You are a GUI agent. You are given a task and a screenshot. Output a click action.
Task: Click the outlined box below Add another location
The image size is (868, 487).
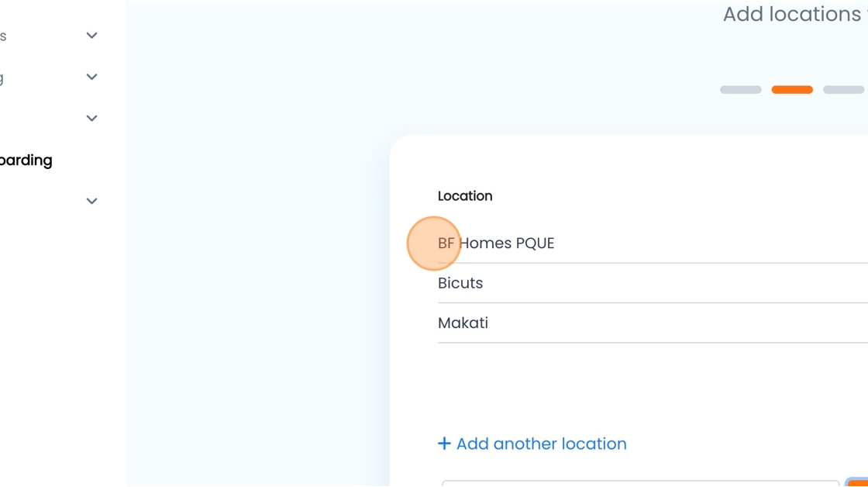pyautogui.click(x=640, y=484)
